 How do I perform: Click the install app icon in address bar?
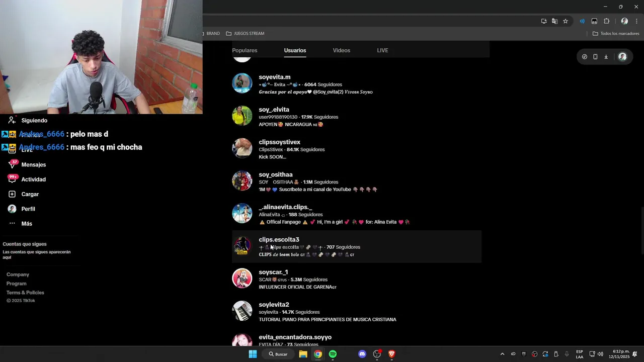click(544, 21)
